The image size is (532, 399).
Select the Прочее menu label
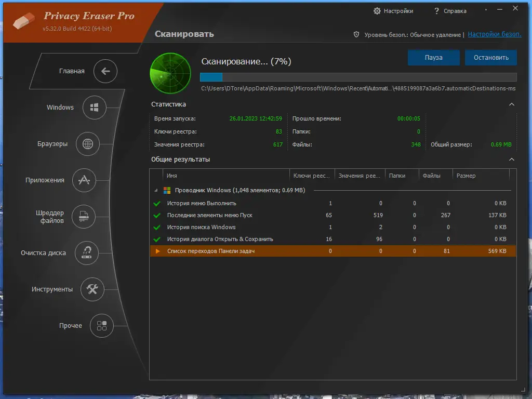click(71, 325)
